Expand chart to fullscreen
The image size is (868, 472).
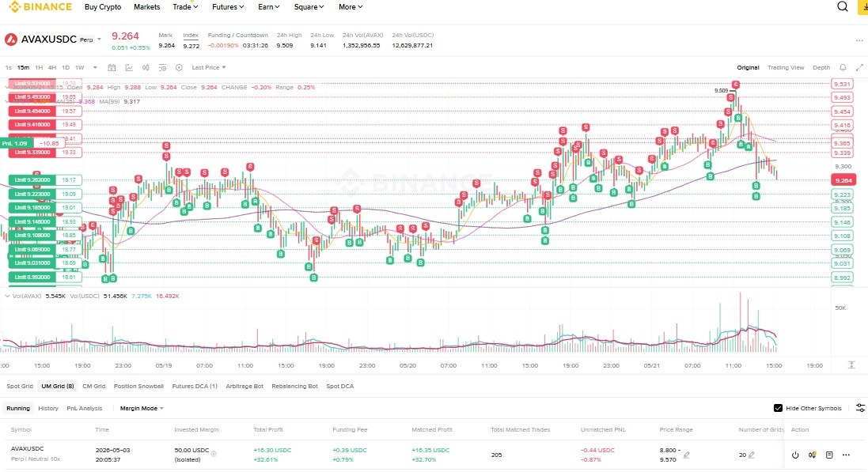pos(859,67)
